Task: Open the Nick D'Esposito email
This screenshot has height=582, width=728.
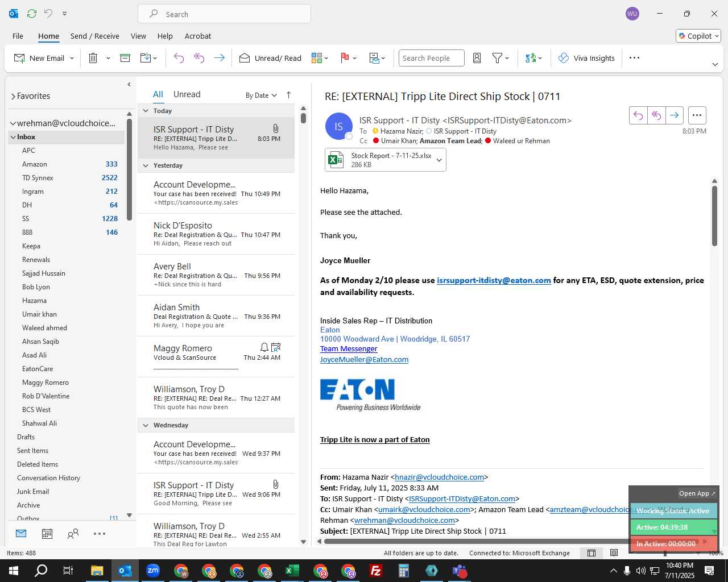Action: tap(216, 234)
